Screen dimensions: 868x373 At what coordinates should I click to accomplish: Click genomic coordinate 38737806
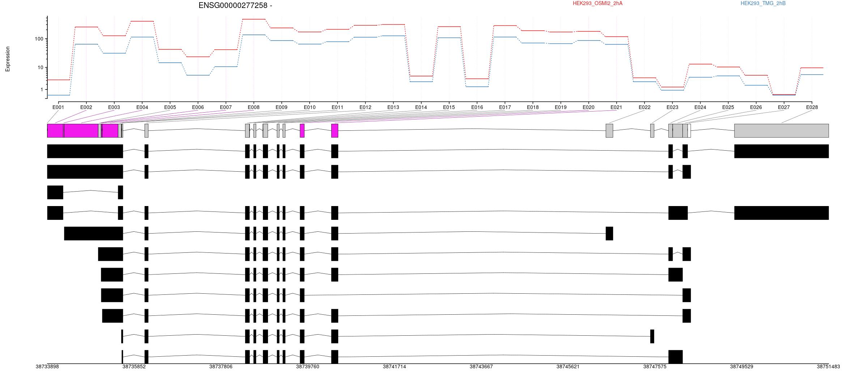coord(221,366)
